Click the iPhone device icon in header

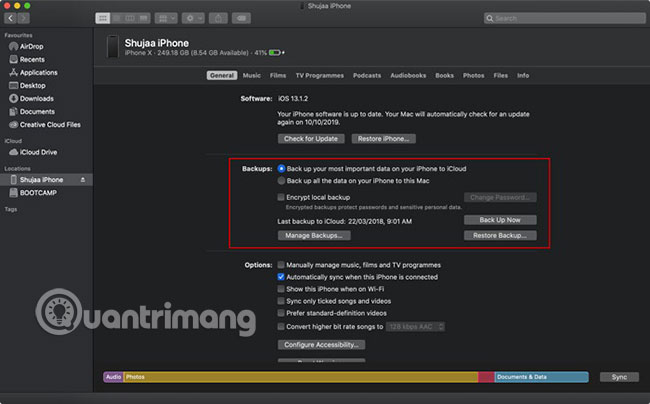click(112, 46)
